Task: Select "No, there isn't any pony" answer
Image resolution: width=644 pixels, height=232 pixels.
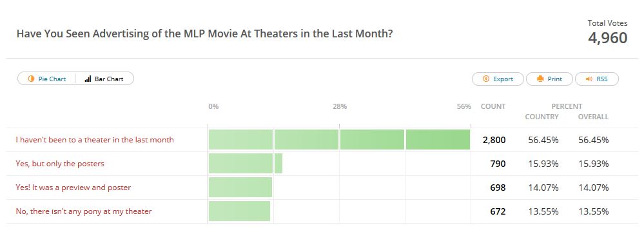Action: click(84, 211)
